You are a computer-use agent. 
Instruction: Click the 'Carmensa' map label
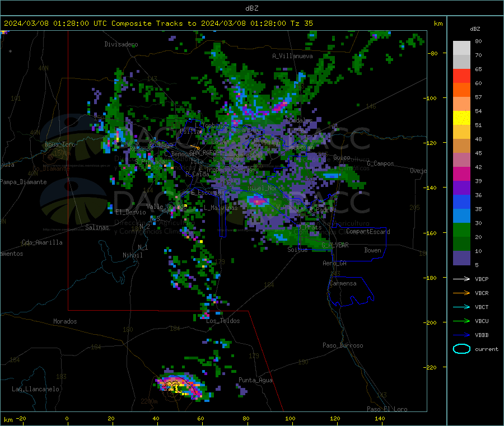pyautogui.click(x=343, y=283)
